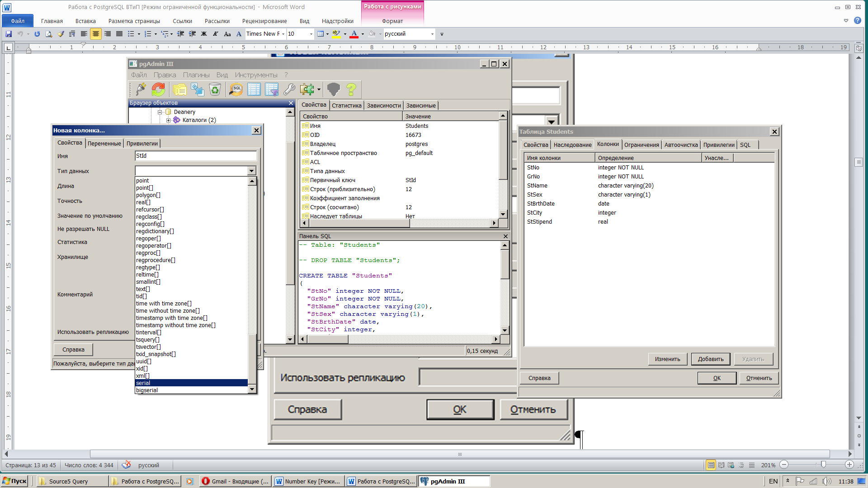Click pgAdmin yellow help question icon
The height and width of the screenshot is (488, 868).
(351, 89)
